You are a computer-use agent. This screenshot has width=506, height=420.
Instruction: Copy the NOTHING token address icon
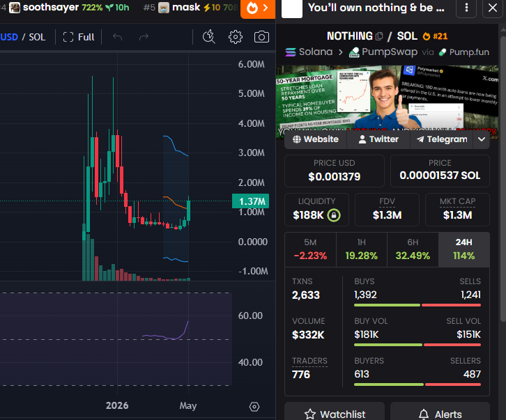379,36
